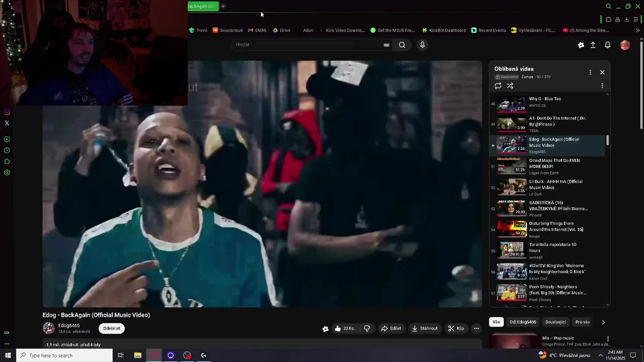The image size is (644, 362).
Task: Play Pooh Shiesty - Neighbors playlist item
Action: [x=548, y=293]
